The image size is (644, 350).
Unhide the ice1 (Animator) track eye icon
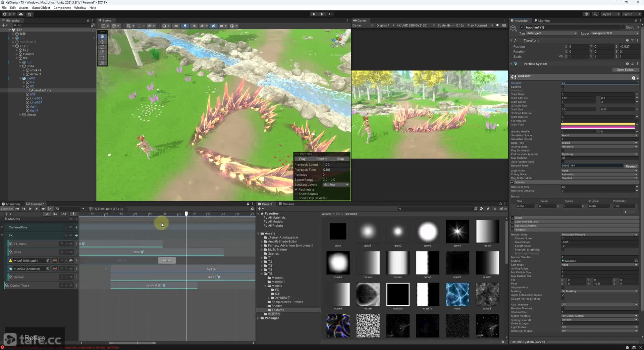[71, 260]
